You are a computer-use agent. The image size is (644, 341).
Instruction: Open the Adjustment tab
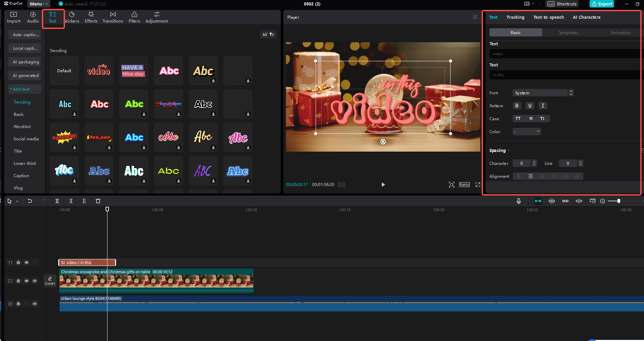[157, 17]
